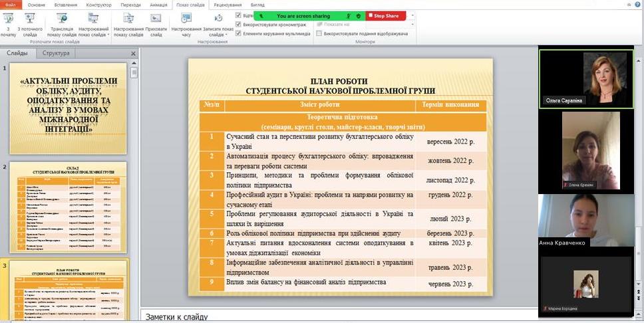Image resolution: width=644 pixels, height=323 pixels.
Task: Start slide show from beginning icon
Action: [8, 19]
